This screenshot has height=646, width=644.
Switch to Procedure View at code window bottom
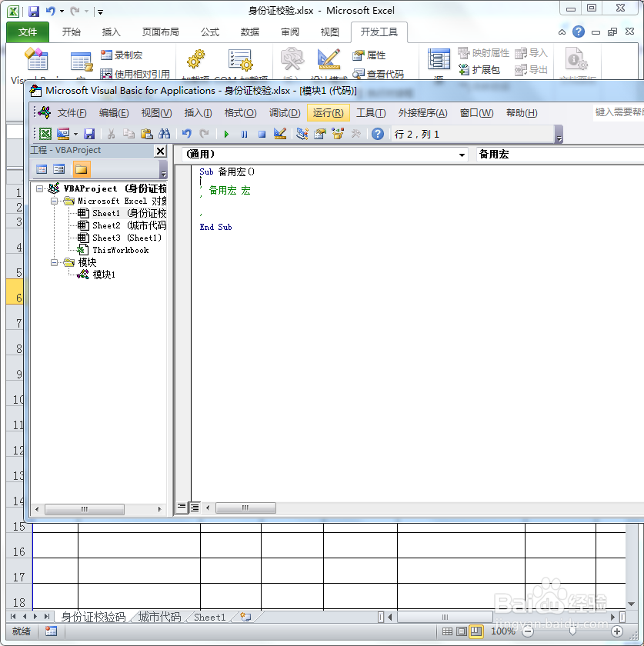(x=182, y=507)
